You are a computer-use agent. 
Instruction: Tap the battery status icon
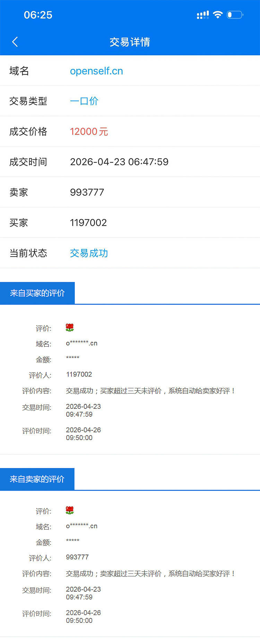[235, 15]
